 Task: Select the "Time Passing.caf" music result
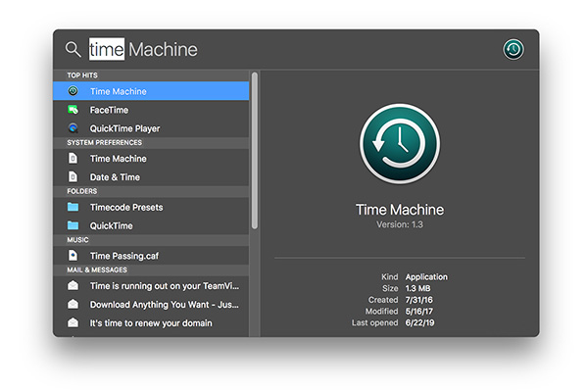coord(151,256)
